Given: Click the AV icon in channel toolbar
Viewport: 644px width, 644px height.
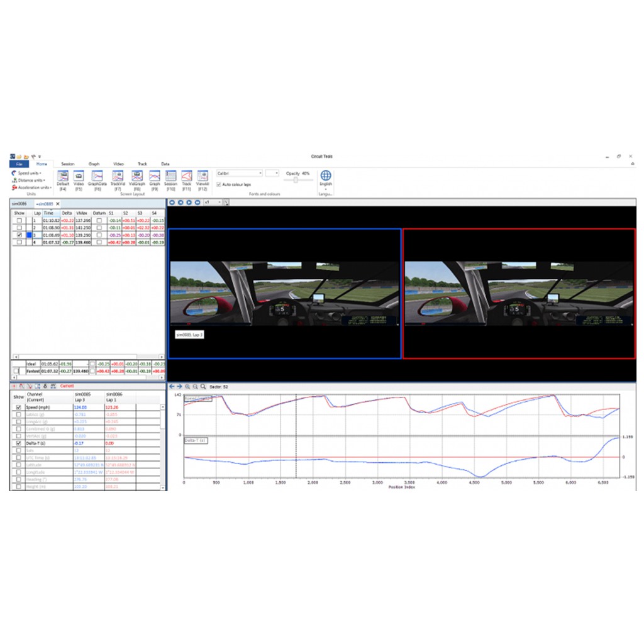Looking at the screenshot, I should (53, 386).
